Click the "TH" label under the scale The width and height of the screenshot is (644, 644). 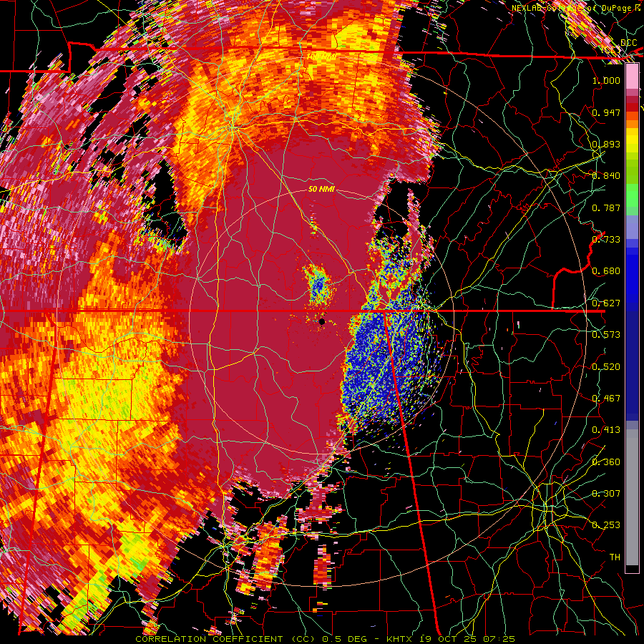click(615, 557)
